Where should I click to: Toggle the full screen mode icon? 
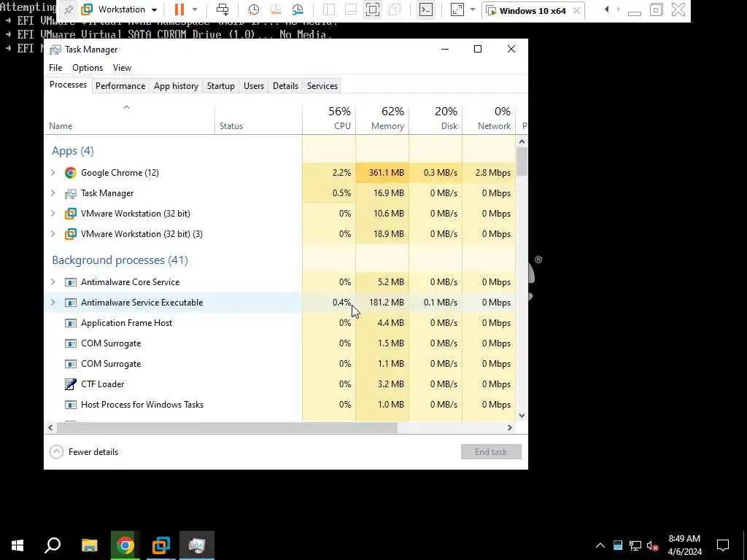[x=373, y=9]
